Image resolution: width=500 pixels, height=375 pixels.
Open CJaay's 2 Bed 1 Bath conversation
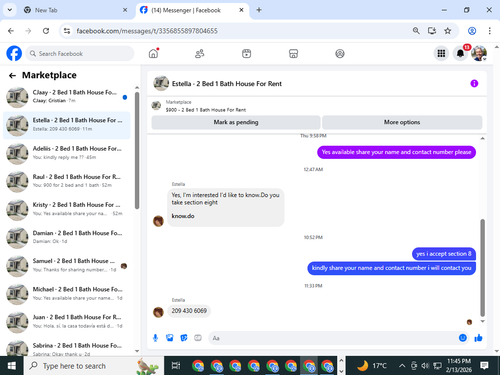(x=67, y=97)
